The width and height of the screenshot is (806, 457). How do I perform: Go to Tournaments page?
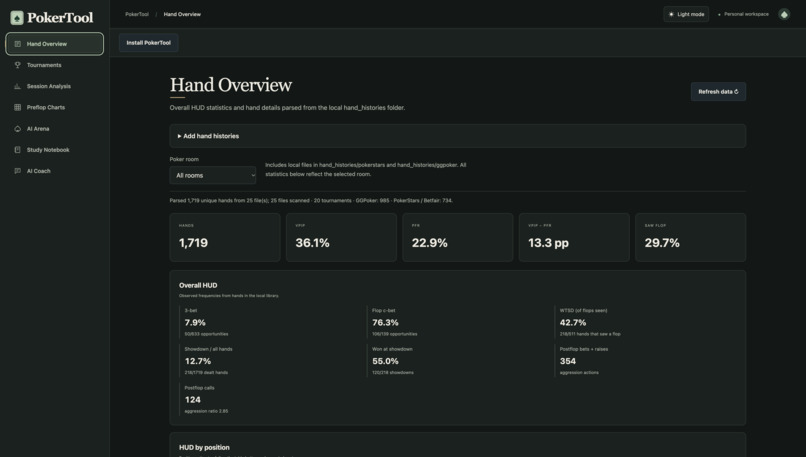tap(54, 65)
